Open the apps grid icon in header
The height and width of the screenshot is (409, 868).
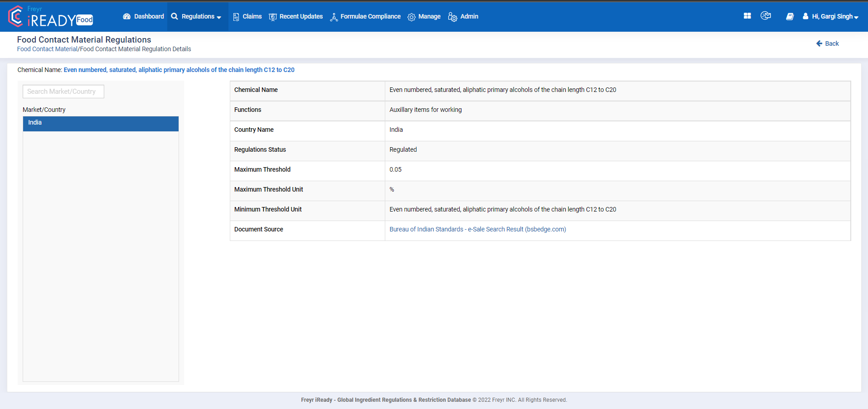point(747,15)
